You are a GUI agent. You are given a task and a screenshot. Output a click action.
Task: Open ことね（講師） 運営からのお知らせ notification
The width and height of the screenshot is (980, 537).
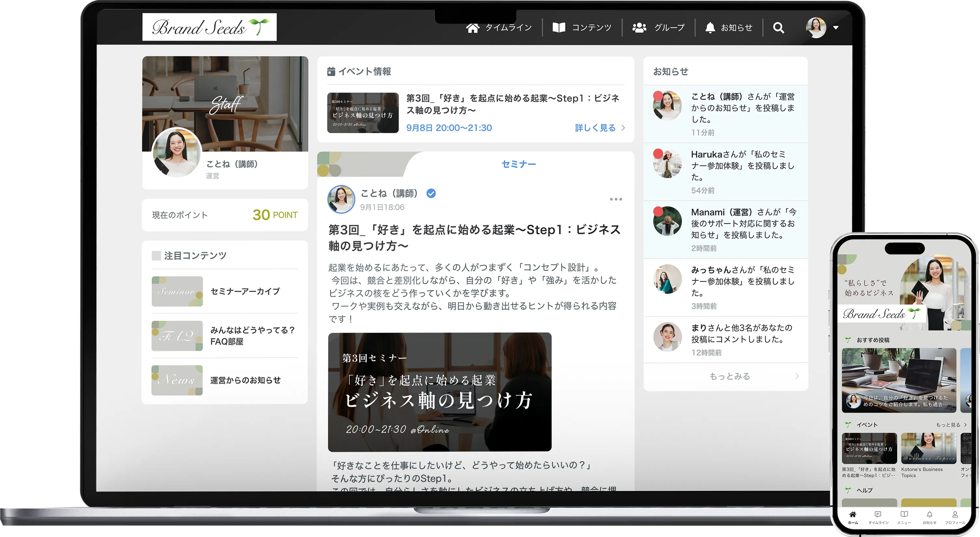tap(725, 114)
